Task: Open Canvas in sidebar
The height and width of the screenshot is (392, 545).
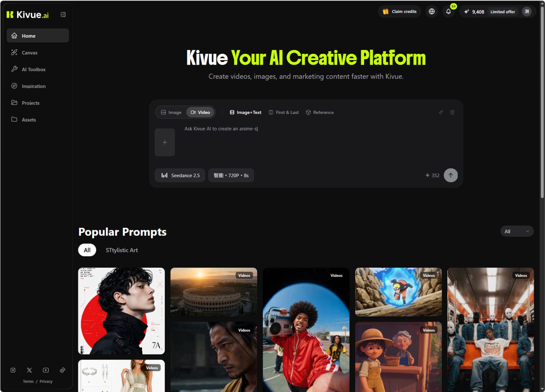Action: [x=38, y=52]
